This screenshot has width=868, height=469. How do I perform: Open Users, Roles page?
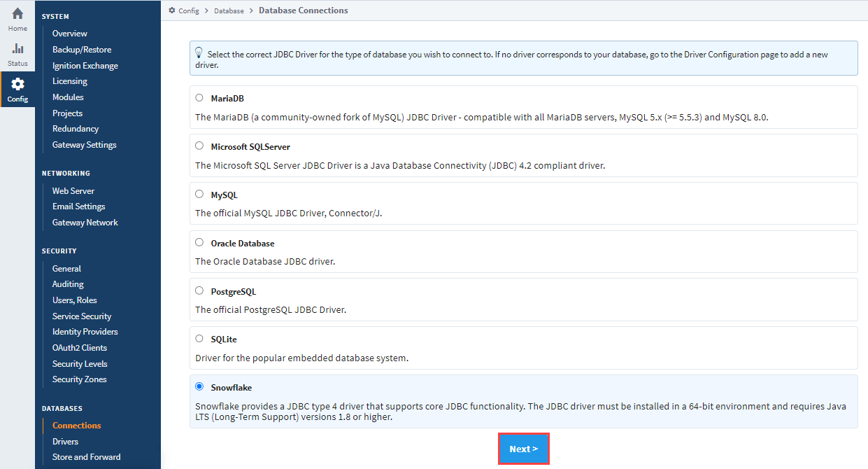[x=75, y=300]
